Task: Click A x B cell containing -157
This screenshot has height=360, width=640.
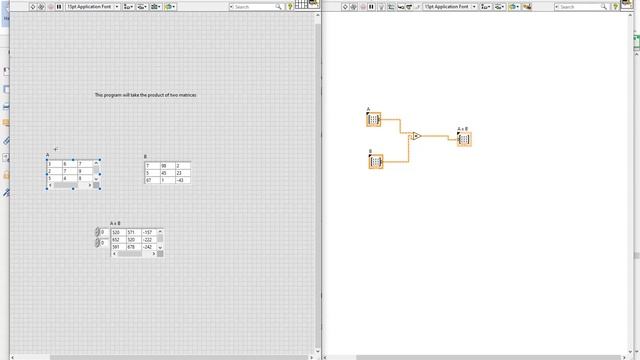Action: coord(149,232)
